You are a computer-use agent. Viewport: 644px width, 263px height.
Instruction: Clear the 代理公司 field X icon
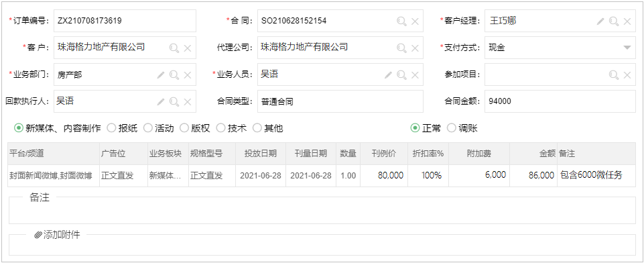tap(415, 48)
